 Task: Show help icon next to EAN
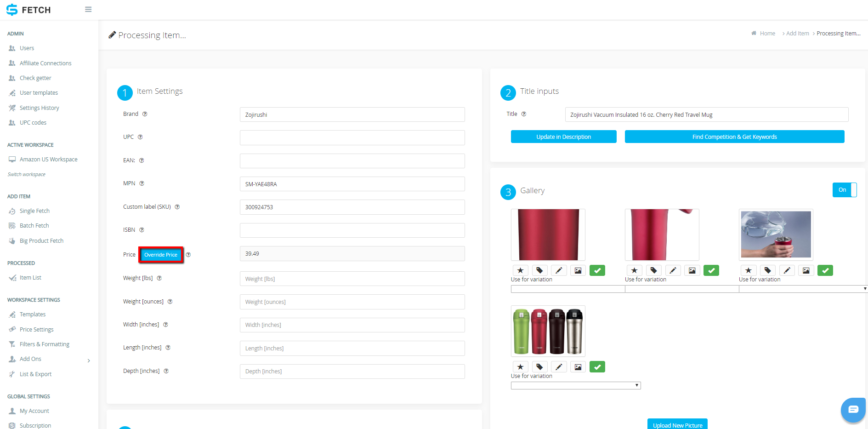[x=142, y=160]
